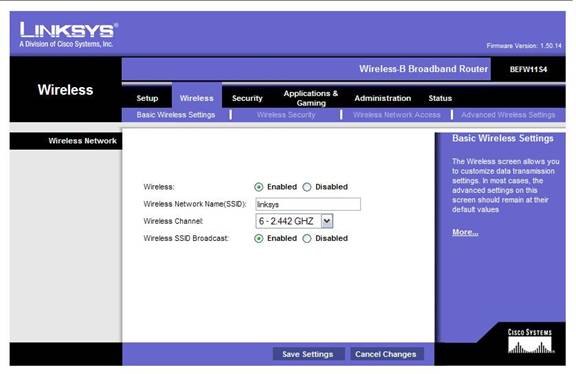This screenshot has width=576, height=374.
Task: Click the Wireless Channel dropdown arrow
Action: coord(327,221)
